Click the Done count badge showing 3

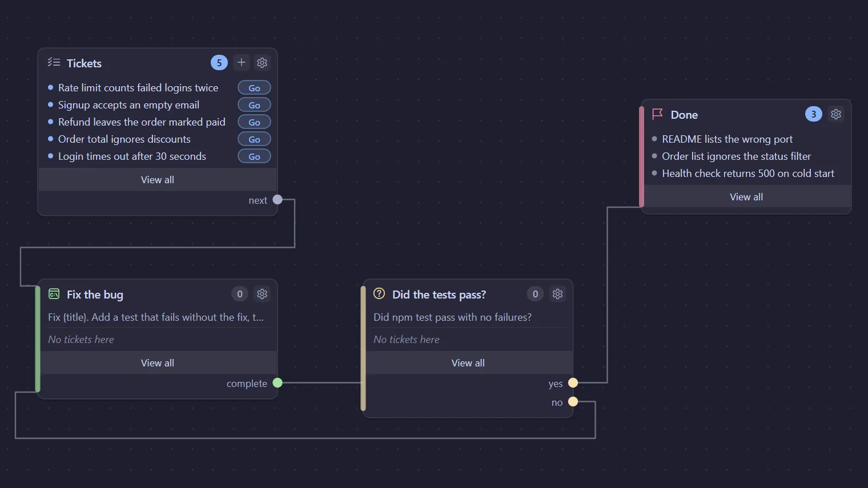[814, 114]
